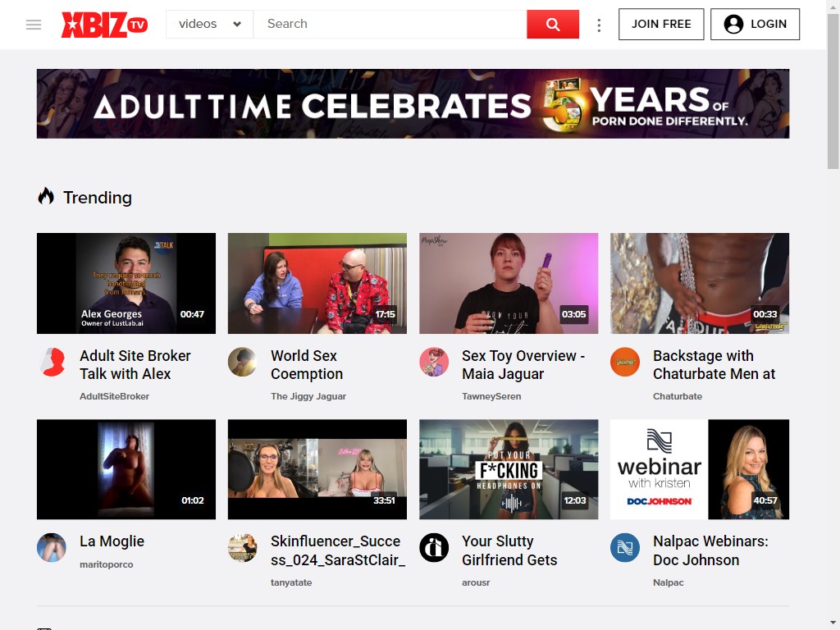Open the Doc Johnson webinar thumbnail
The height and width of the screenshot is (630, 840).
tap(700, 469)
